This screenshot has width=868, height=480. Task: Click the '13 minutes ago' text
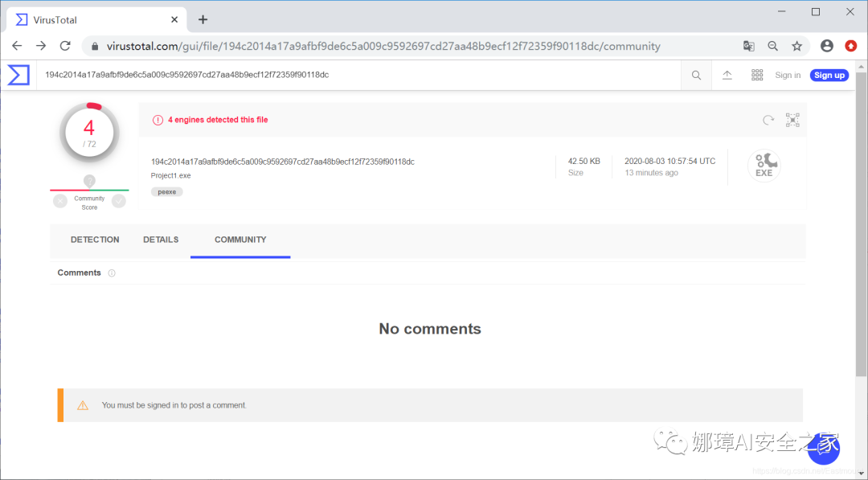pyautogui.click(x=652, y=173)
